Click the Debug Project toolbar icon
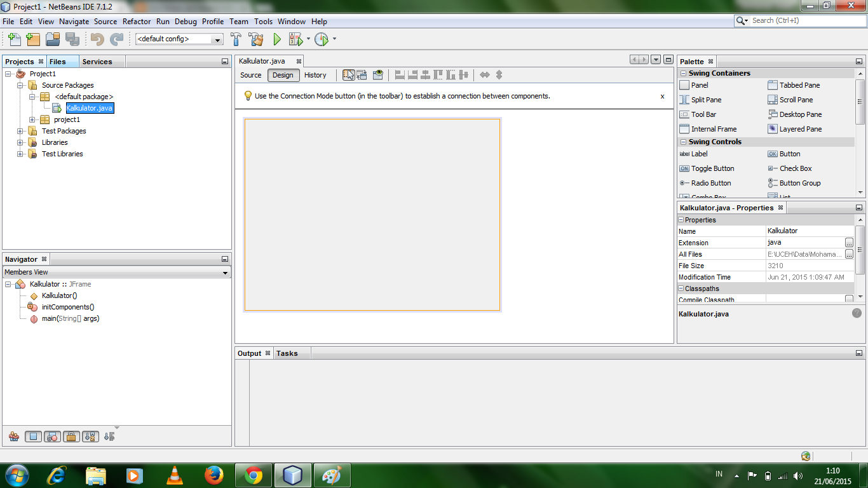This screenshot has height=488, width=868. [295, 39]
